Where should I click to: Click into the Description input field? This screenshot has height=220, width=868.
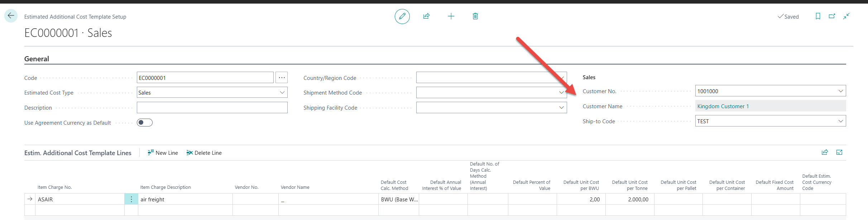pos(212,107)
